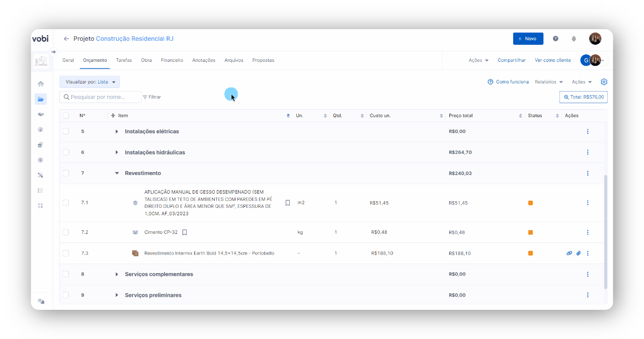Image resolution: width=644 pixels, height=339 pixels.
Task: Expand Serviços preliminares group
Action: point(117,295)
